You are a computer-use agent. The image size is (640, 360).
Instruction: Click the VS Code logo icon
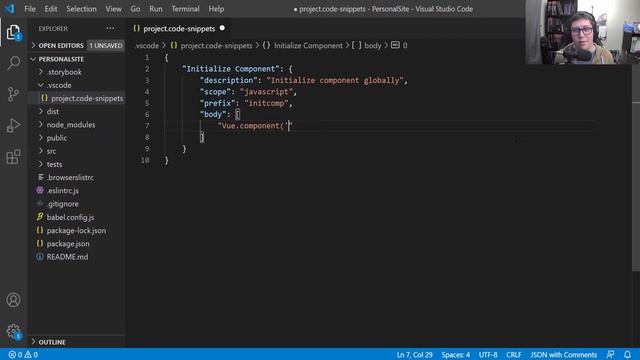pyautogui.click(x=10, y=9)
